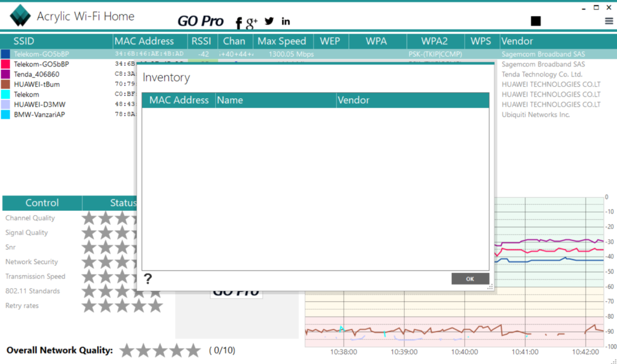617x364 pixels.
Task: Sort networks by Chan column
Action: pyautogui.click(x=236, y=41)
